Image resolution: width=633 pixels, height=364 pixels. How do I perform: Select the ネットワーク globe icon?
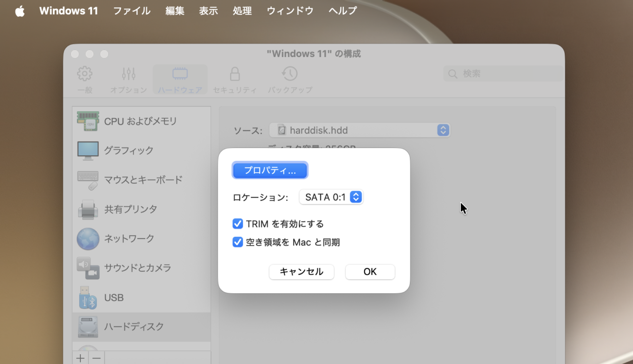[x=88, y=238]
